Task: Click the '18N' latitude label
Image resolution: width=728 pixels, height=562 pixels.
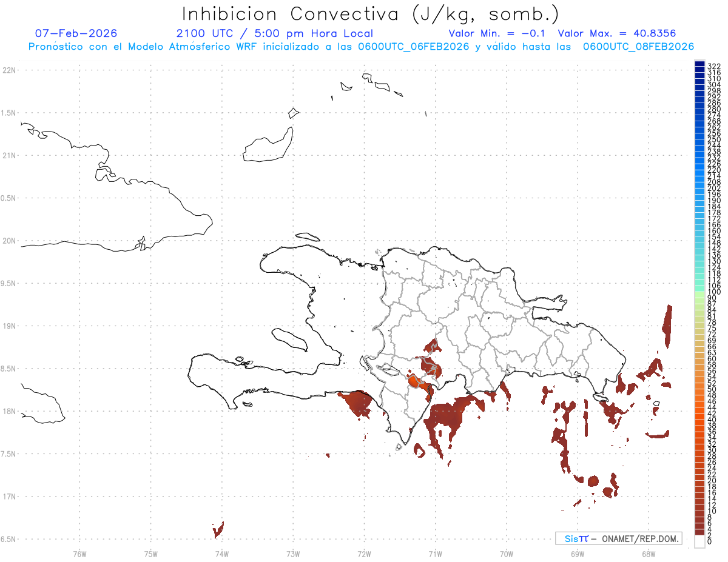Action: pos(9,412)
